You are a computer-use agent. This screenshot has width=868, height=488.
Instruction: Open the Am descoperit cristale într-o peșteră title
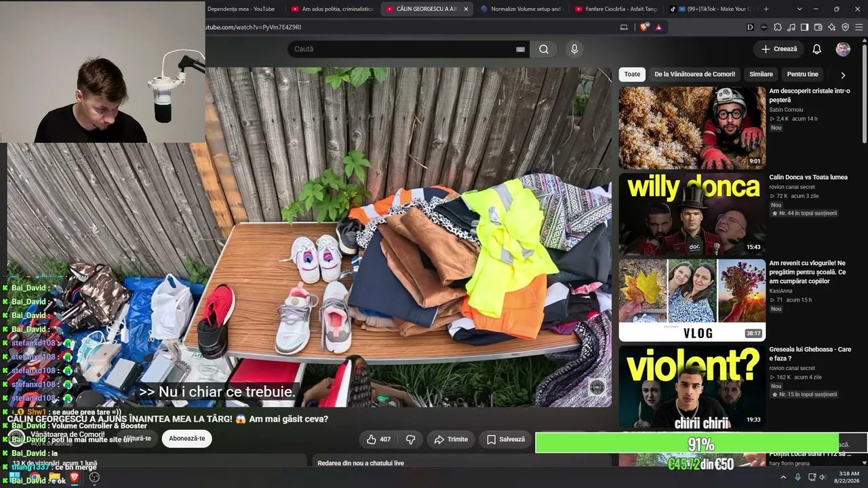coord(810,95)
